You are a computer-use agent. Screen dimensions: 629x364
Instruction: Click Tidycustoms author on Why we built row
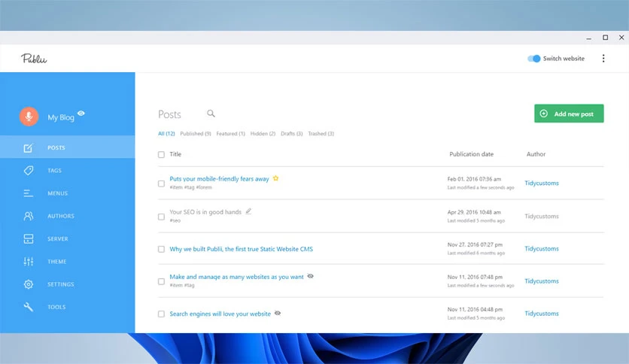(542, 249)
